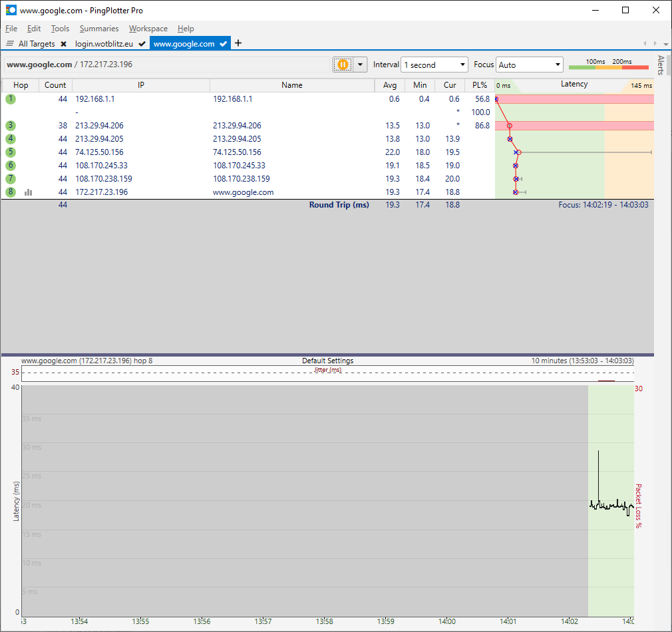Close the All Targets tab with its X
The image size is (672, 632).
tap(63, 44)
